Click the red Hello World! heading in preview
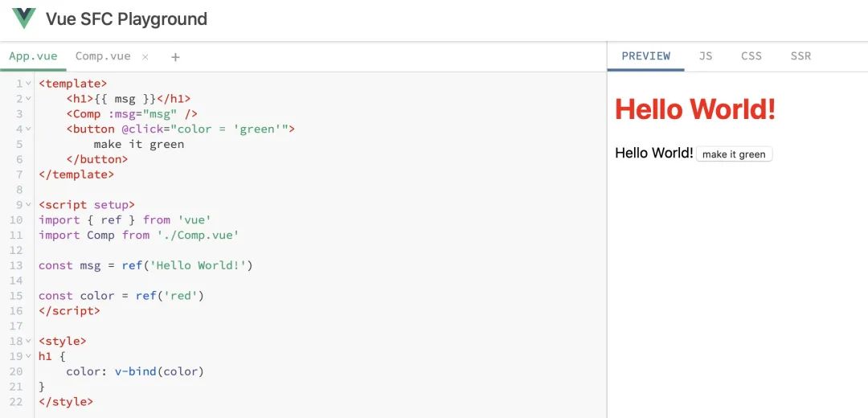The image size is (868, 418). point(694,109)
